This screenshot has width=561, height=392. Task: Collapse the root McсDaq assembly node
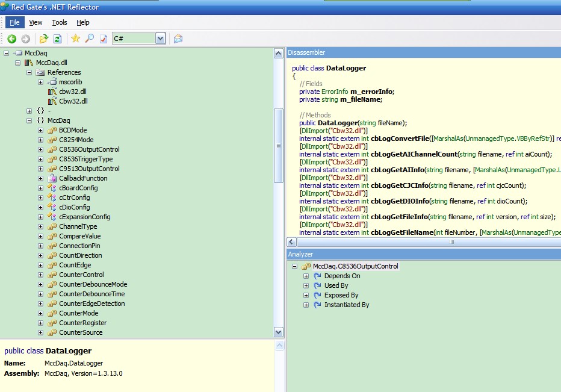point(7,53)
